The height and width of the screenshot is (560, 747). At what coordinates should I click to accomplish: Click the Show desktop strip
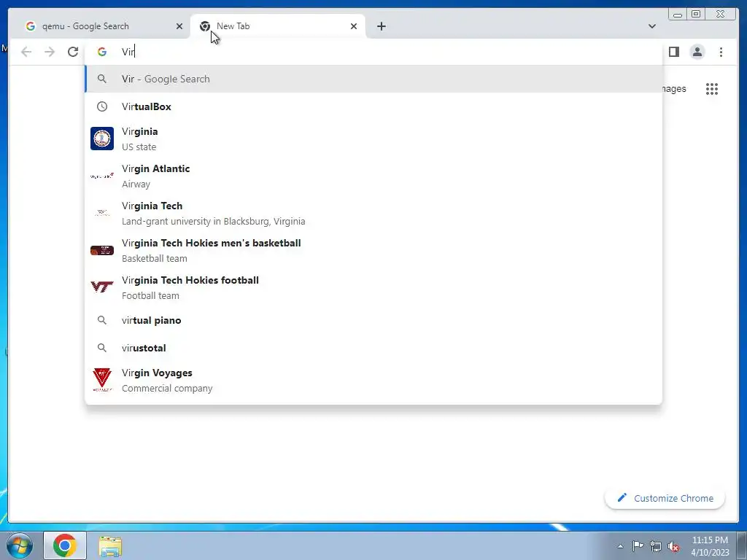click(x=742, y=545)
